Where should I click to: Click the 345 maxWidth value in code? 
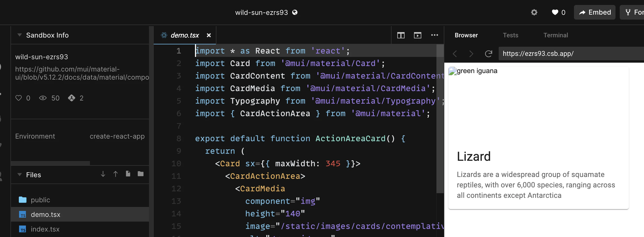click(333, 163)
